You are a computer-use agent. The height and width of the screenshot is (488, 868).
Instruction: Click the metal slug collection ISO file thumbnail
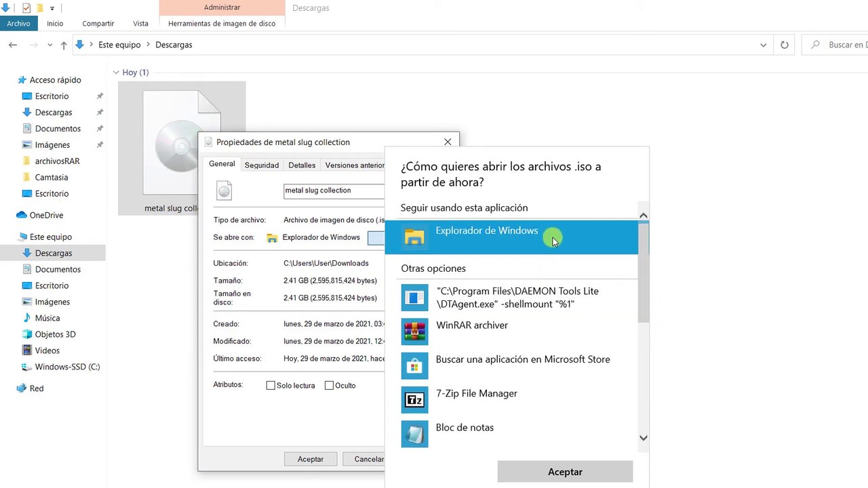tap(182, 148)
